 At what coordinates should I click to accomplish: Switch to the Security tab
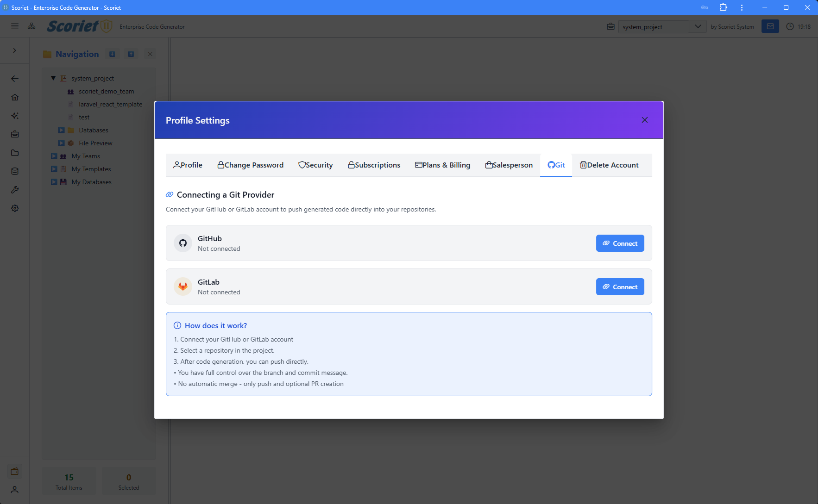pyautogui.click(x=315, y=165)
